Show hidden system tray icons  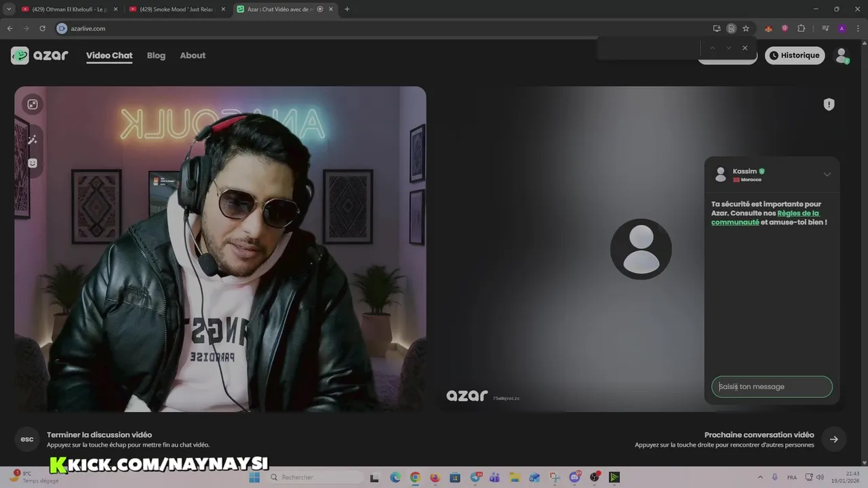pos(760,477)
